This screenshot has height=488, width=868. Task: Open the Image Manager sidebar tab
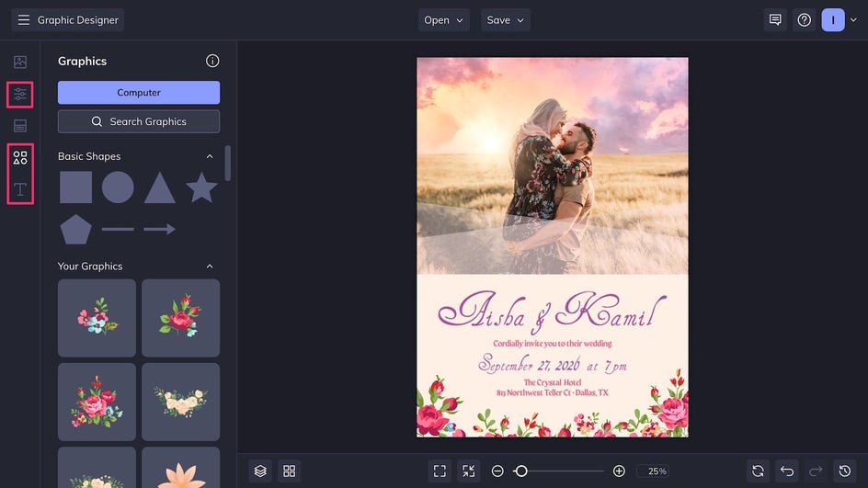tap(20, 62)
